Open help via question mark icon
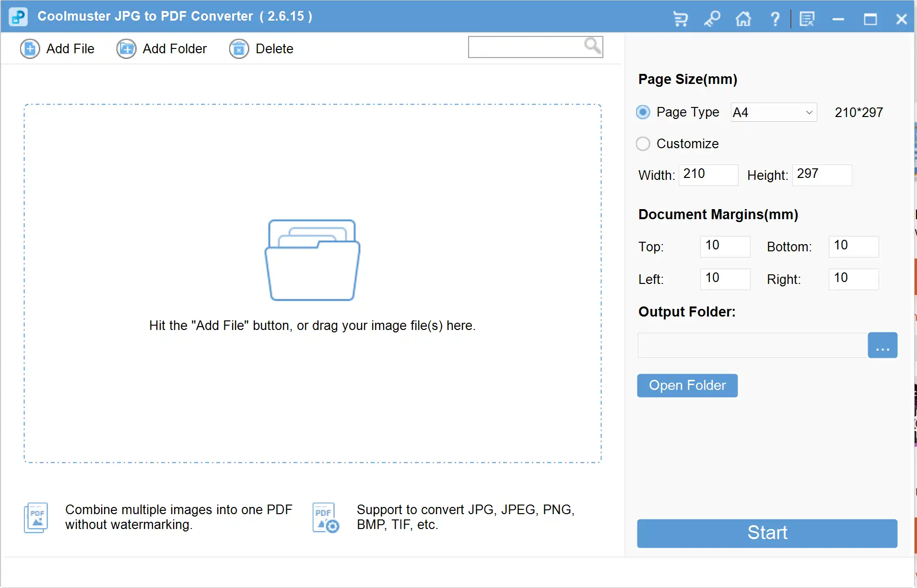 (x=775, y=19)
